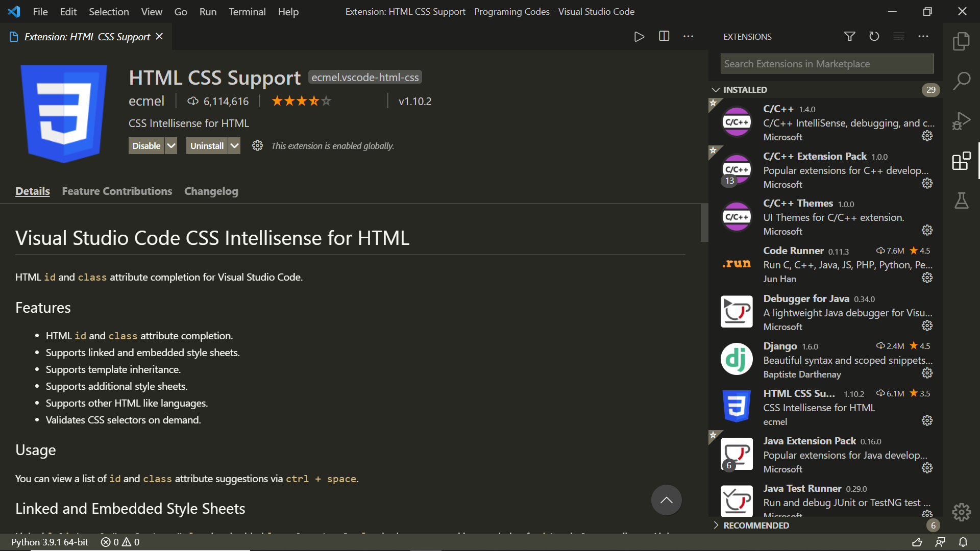Image resolution: width=980 pixels, height=551 pixels.
Task: Select Code Runner extension entry
Action: (x=825, y=264)
